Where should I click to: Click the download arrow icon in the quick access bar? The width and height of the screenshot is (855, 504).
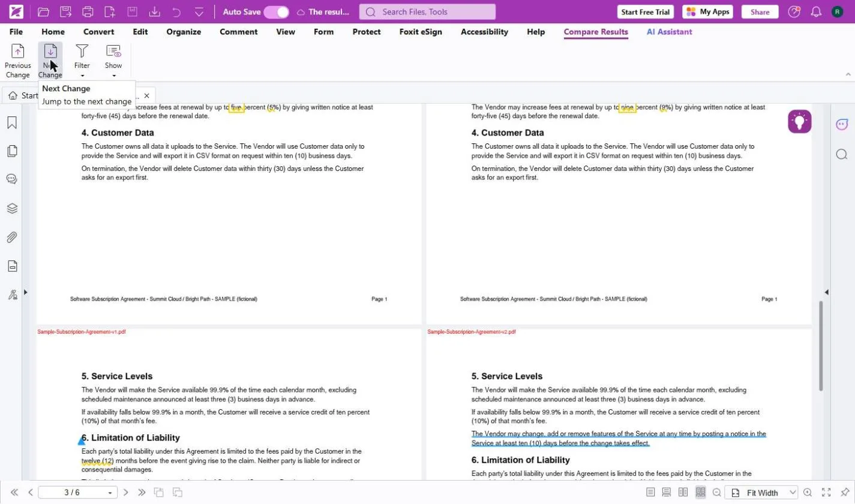pos(154,11)
